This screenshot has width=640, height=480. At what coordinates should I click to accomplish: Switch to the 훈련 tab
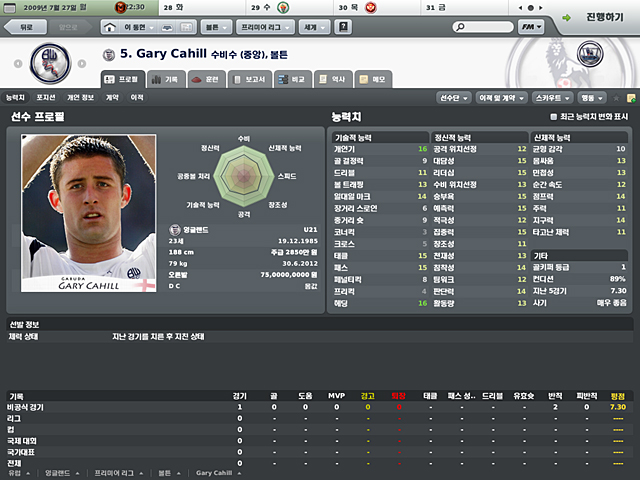[x=207, y=80]
